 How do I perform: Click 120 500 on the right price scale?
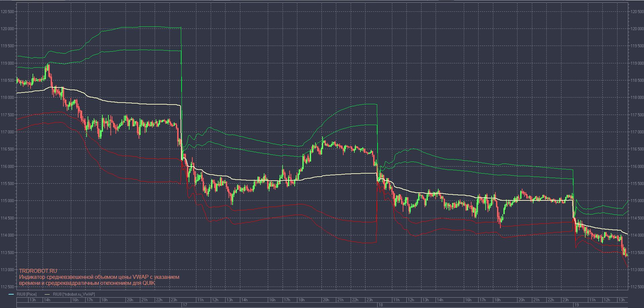(x=637, y=12)
